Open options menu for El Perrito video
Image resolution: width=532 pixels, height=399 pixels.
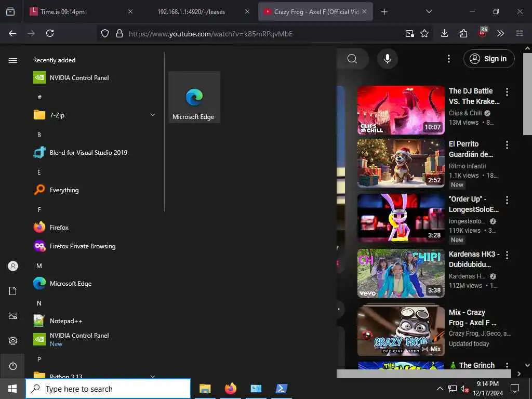tap(507, 145)
